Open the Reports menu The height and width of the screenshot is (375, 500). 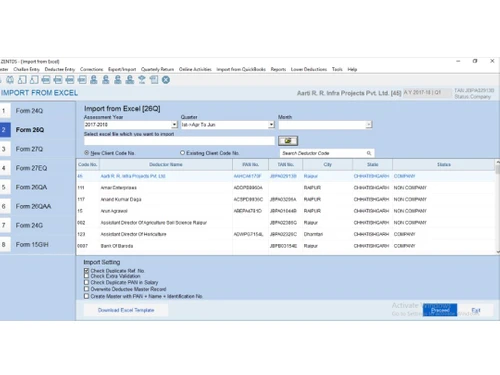pos(278,69)
